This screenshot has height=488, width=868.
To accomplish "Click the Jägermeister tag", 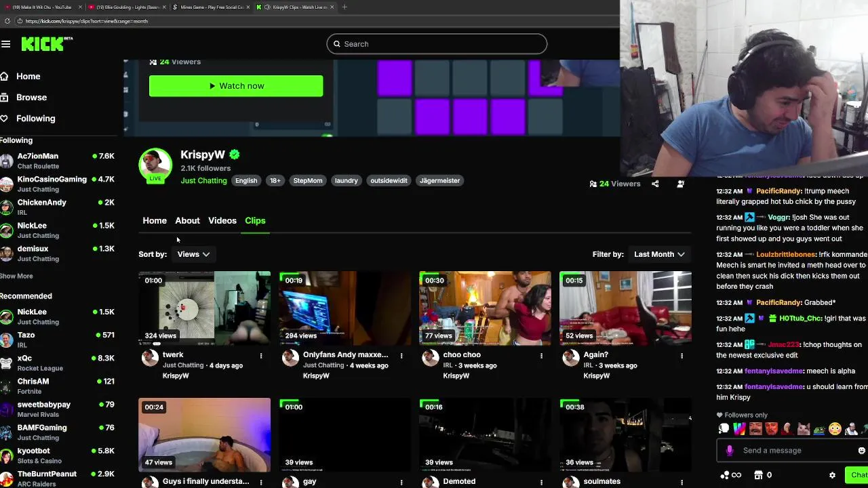I will [x=439, y=181].
